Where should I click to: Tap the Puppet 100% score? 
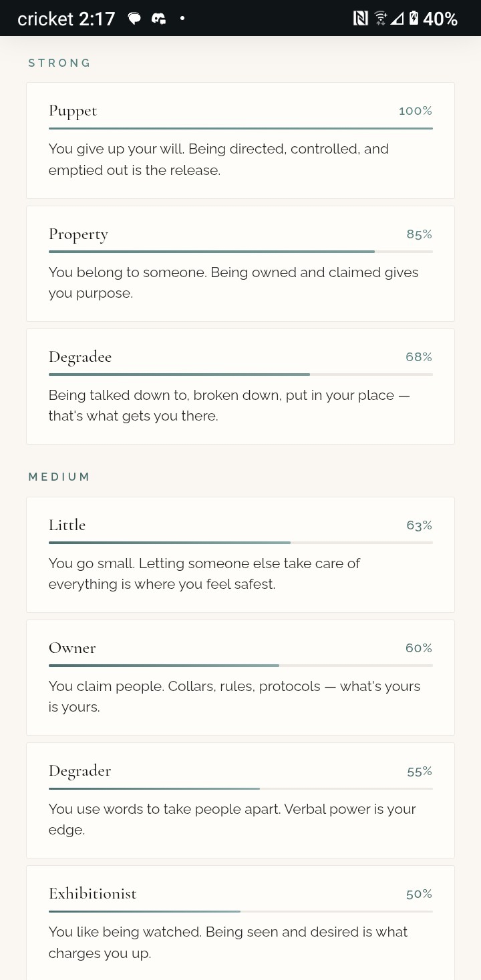pos(415,111)
